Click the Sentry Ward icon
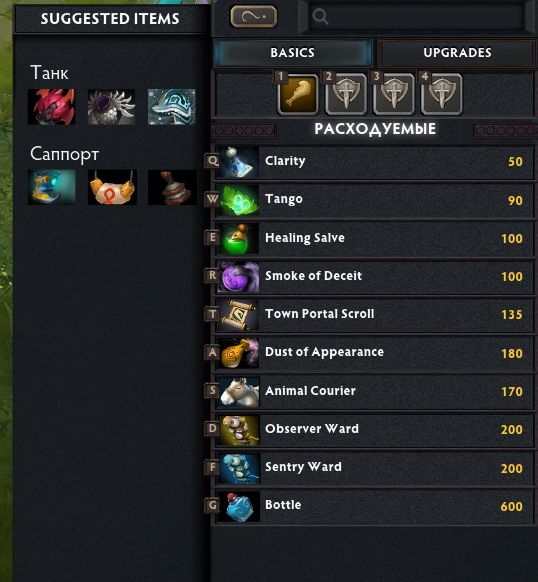Viewport: 538px width, 582px height. (x=238, y=468)
